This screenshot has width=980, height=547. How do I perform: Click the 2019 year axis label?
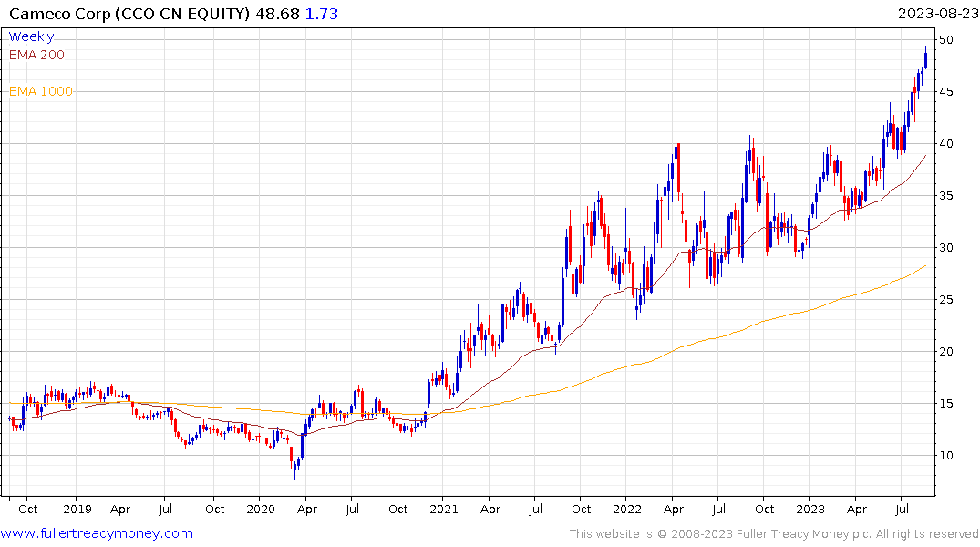pos(77,509)
